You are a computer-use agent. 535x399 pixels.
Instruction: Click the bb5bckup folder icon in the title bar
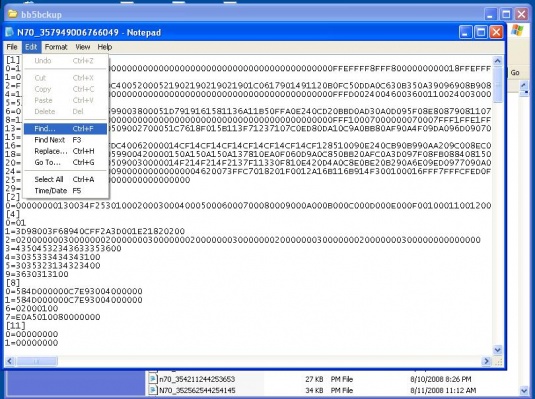tap(13, 14)
